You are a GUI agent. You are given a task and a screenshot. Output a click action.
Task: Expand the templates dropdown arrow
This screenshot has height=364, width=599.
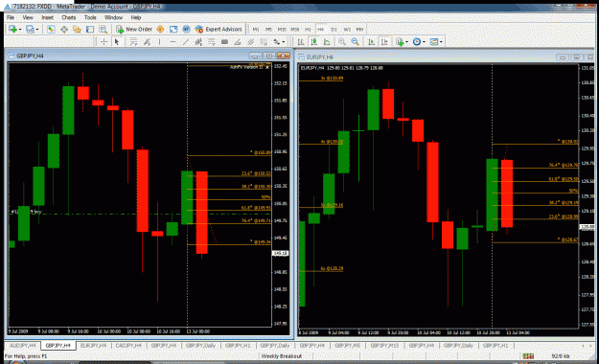tap(441, 42)
